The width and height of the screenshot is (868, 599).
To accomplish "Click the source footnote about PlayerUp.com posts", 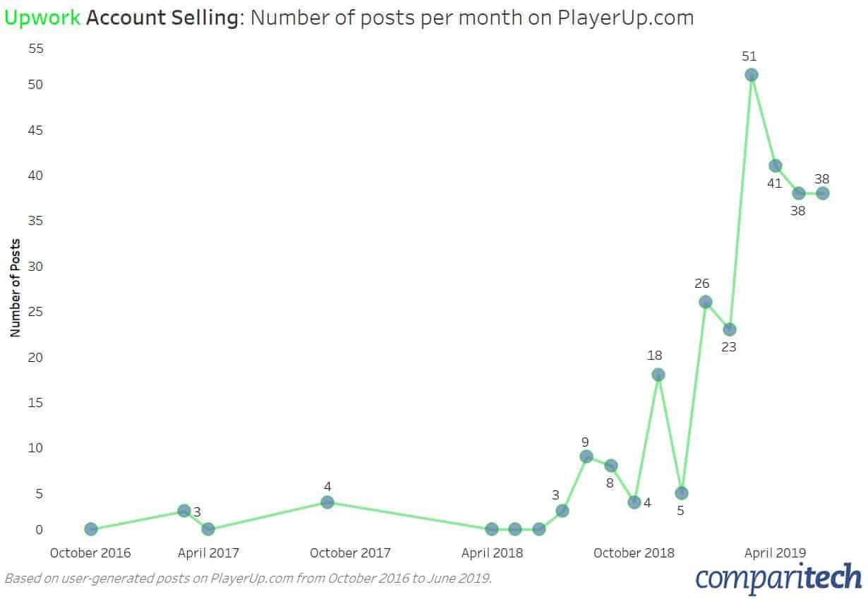I will pyautogui.click(x=248, y=579).
